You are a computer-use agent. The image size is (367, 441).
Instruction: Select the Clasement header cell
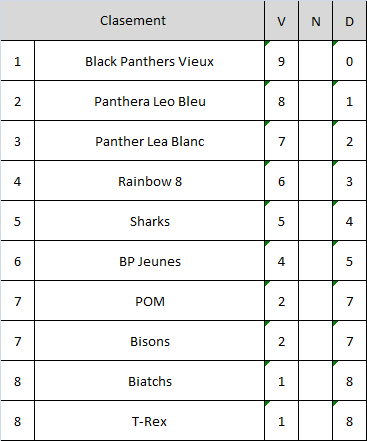132,20
